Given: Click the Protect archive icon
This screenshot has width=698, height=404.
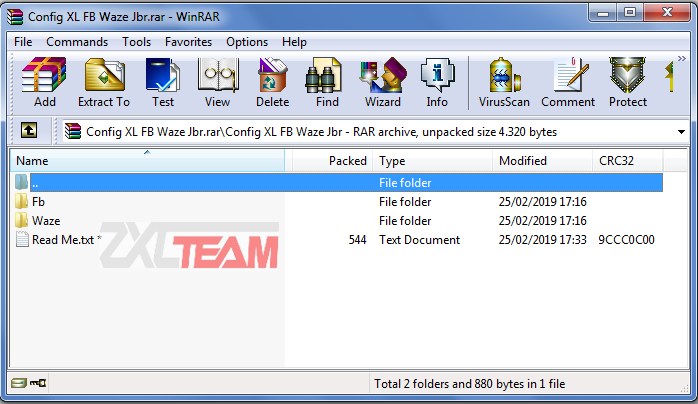Looking at the screenshot, I should click(x=628, y=82).
